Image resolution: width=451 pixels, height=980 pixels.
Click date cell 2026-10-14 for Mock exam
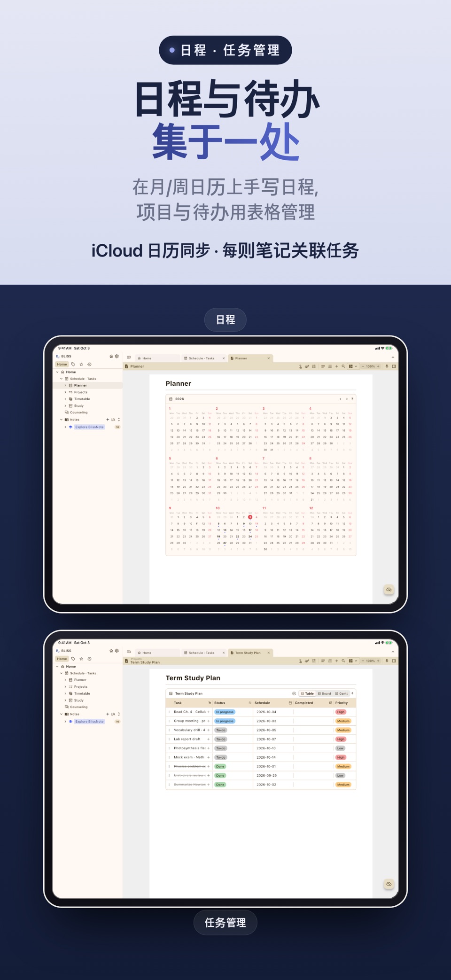coord(266,757)
